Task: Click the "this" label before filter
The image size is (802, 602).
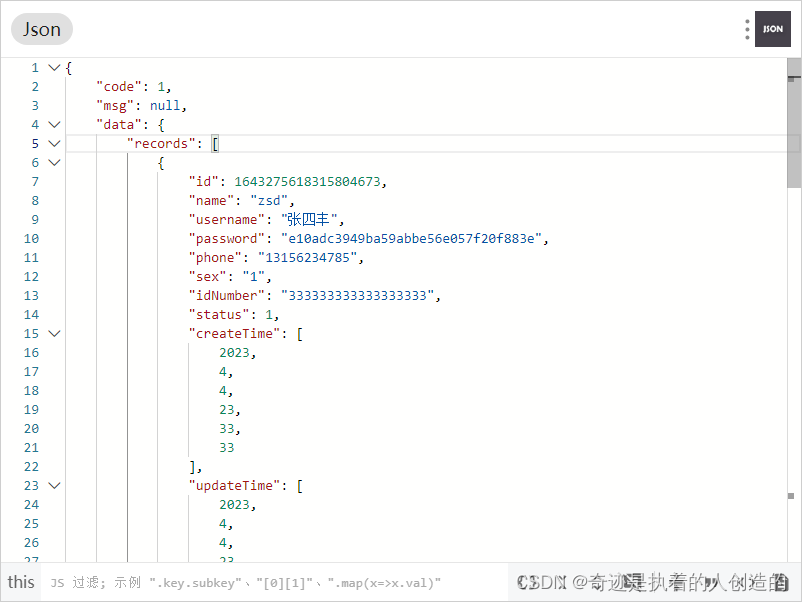Action: click(21, 582)
